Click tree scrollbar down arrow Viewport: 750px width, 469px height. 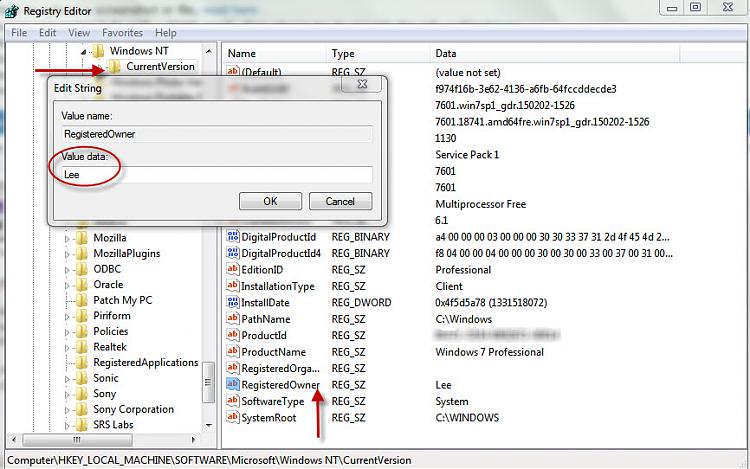tap(209, 425)
